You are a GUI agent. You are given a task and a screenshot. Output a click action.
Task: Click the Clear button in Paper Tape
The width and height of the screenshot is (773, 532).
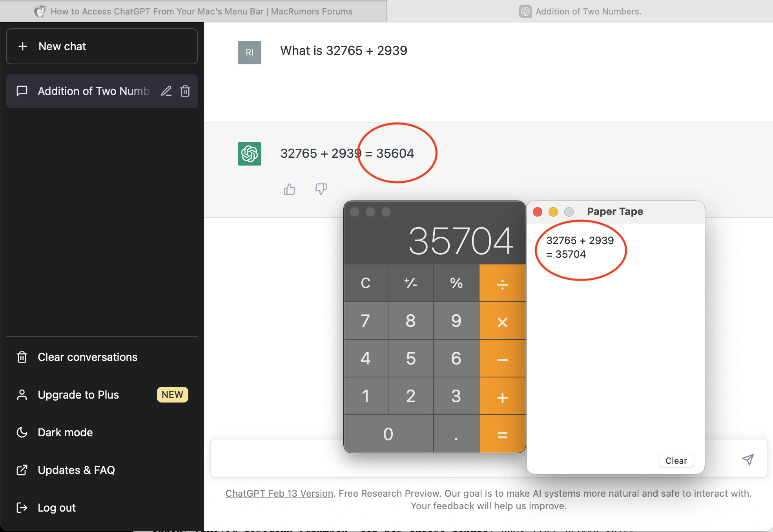[x=676, y=461]
